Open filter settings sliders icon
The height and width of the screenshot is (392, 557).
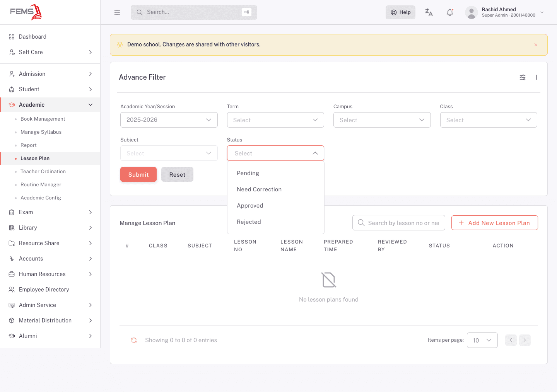(523, 77)
